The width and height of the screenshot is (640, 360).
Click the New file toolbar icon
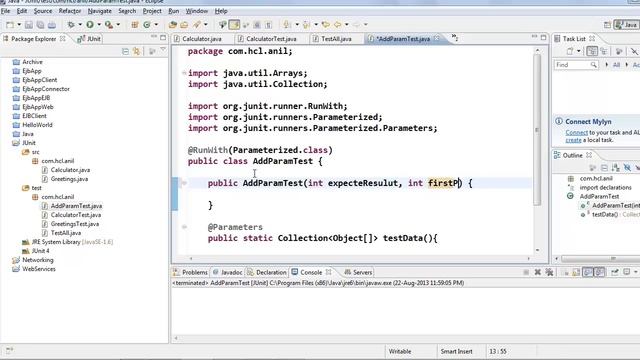point(10,24)
